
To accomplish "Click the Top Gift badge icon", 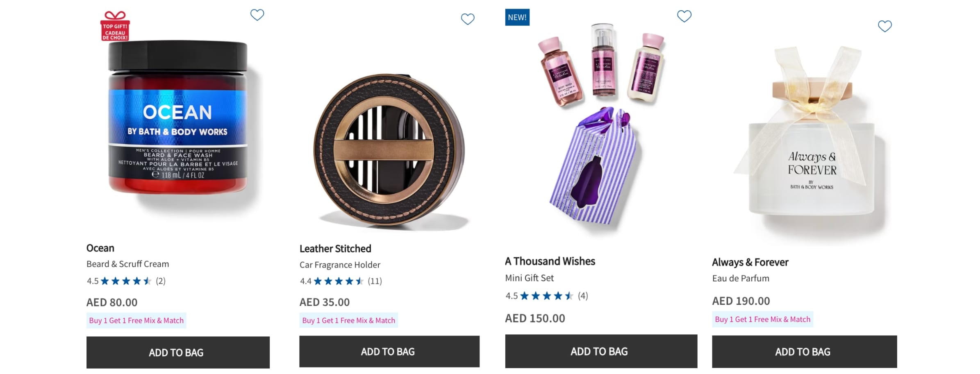I will click(x=115, y=26).
